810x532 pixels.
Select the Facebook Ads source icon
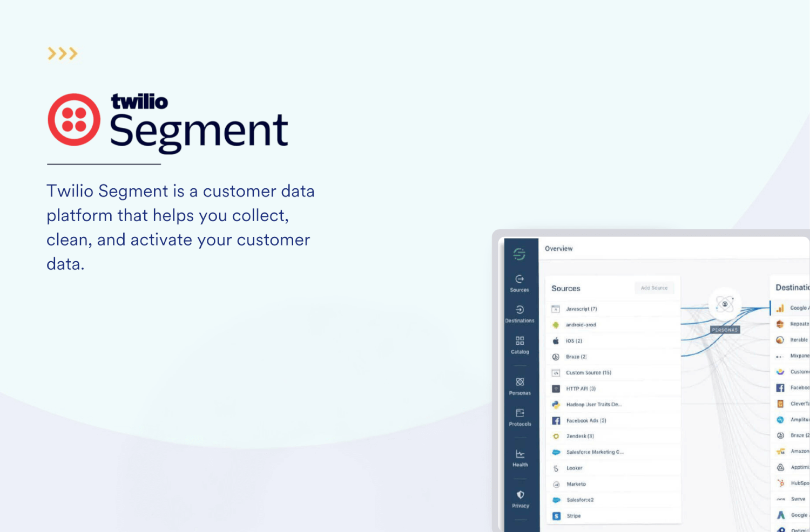pos(557,420)
